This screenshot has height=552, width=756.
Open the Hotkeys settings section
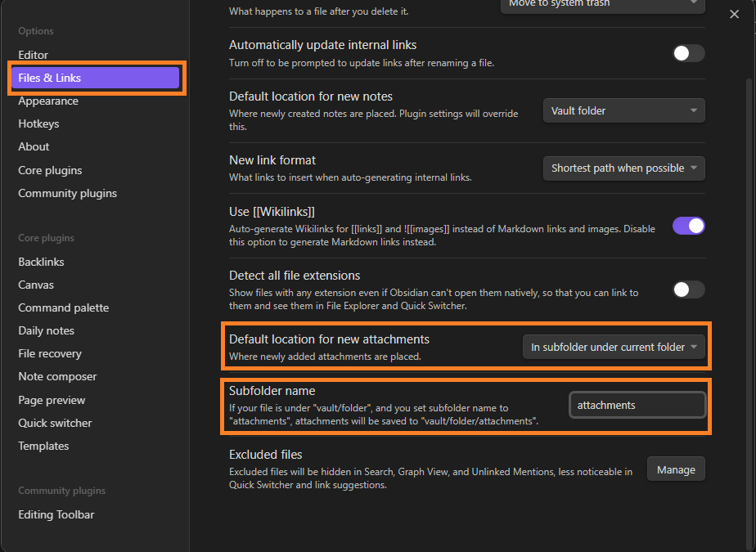39,123
